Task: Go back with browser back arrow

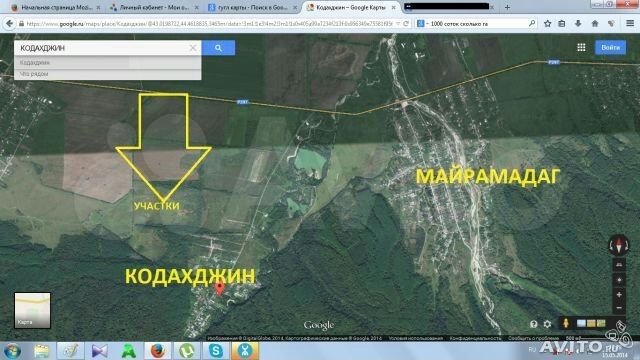Action: [x=9, y=24]
